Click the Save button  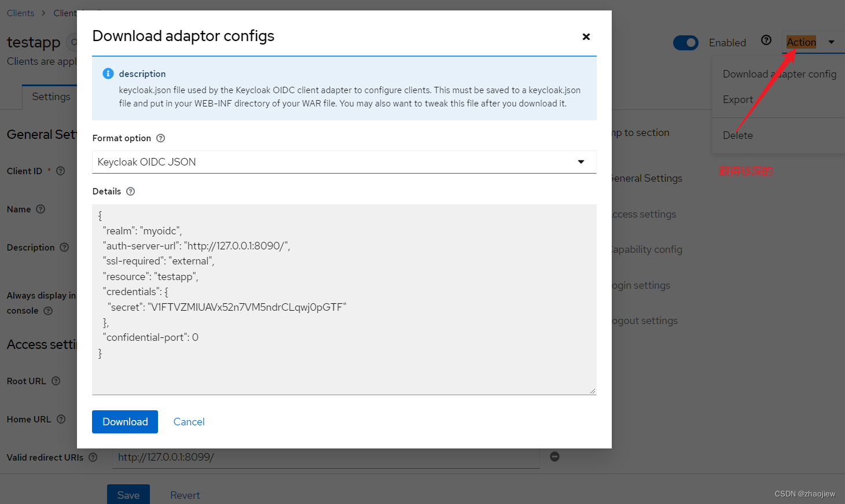pyautogui.click(x=128, y=495)
